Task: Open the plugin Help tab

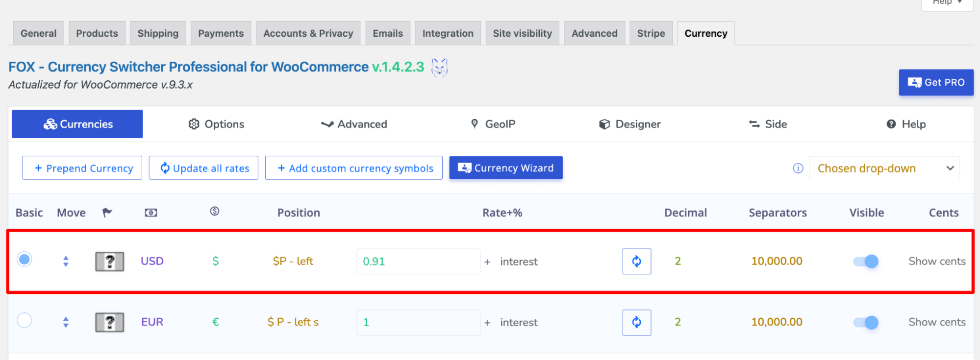Action: [x=906, y=124]
